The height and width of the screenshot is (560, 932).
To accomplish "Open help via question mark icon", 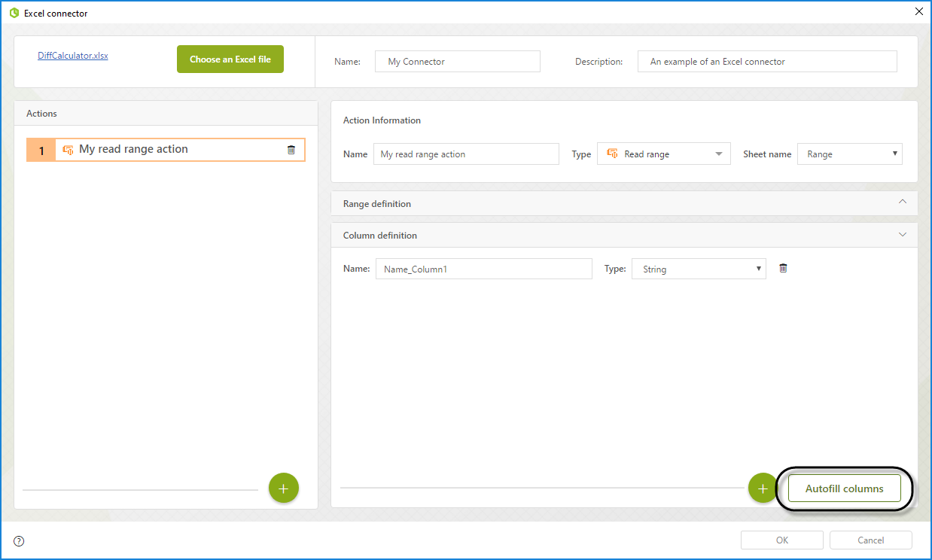I will [19, 540].
